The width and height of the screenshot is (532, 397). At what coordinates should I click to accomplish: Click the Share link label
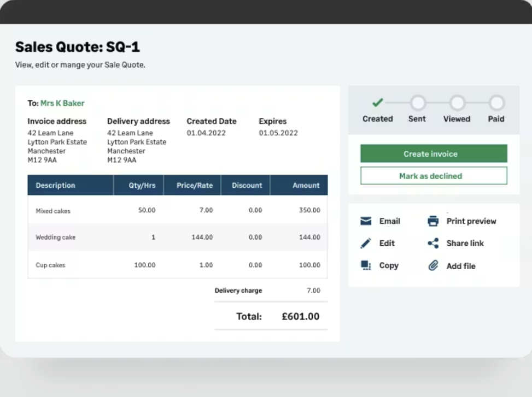tap(465, 243)
